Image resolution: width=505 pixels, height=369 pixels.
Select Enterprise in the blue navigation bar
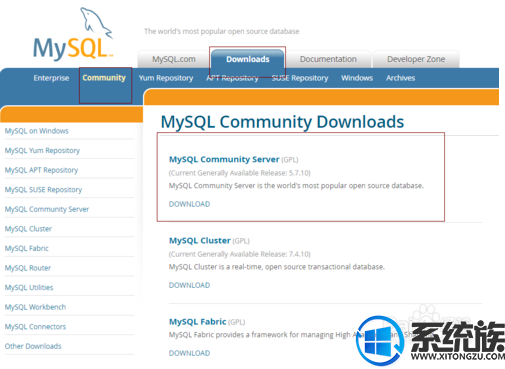click(x=51, y=78)
